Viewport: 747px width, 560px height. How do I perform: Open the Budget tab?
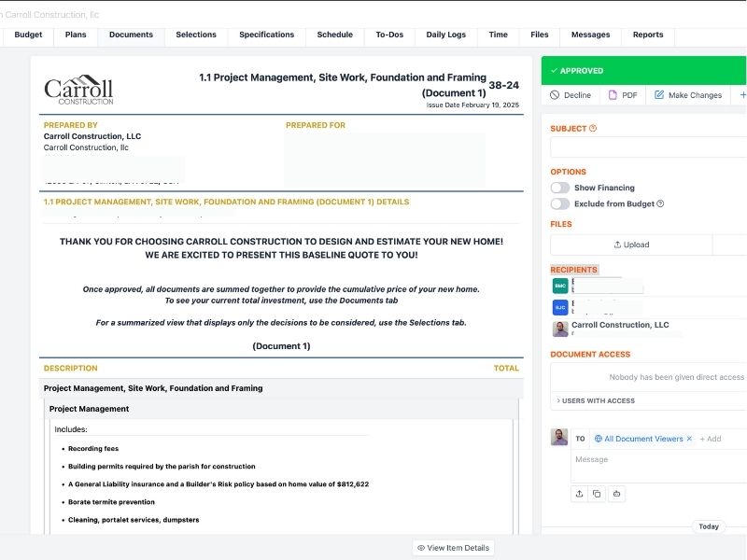pyautogui.click(x=28, y=35)
